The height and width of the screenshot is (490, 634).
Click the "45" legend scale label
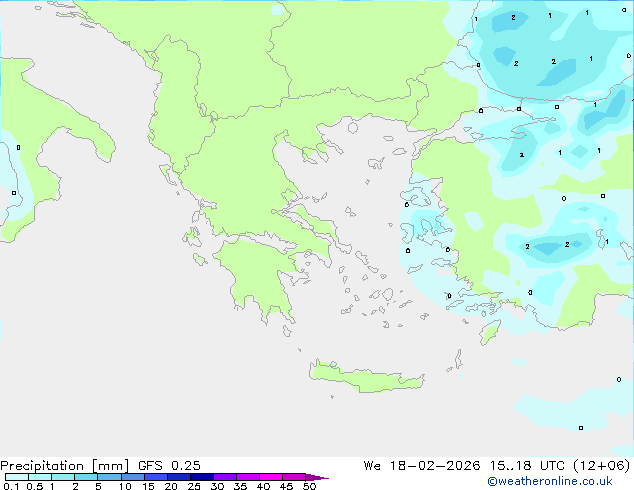click(x=286, y=486)
